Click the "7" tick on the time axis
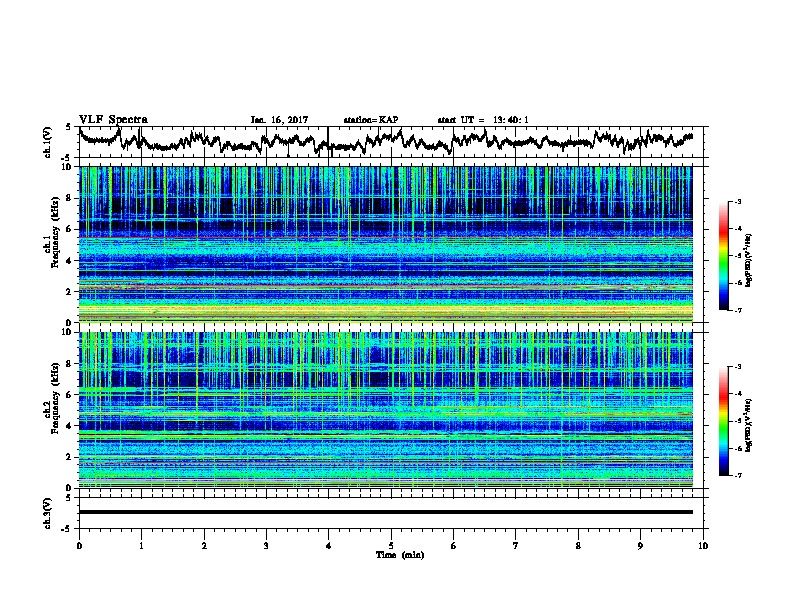 coord(516,546)
